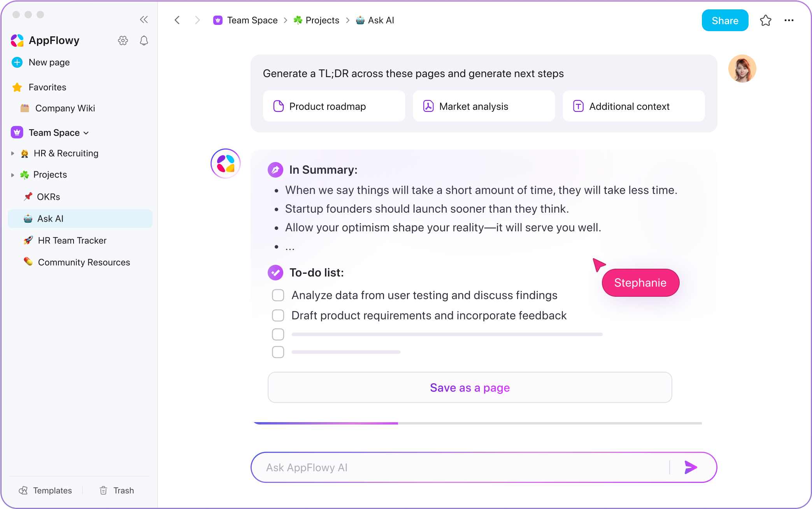Open the three-dot more options menu

point(789,20)
